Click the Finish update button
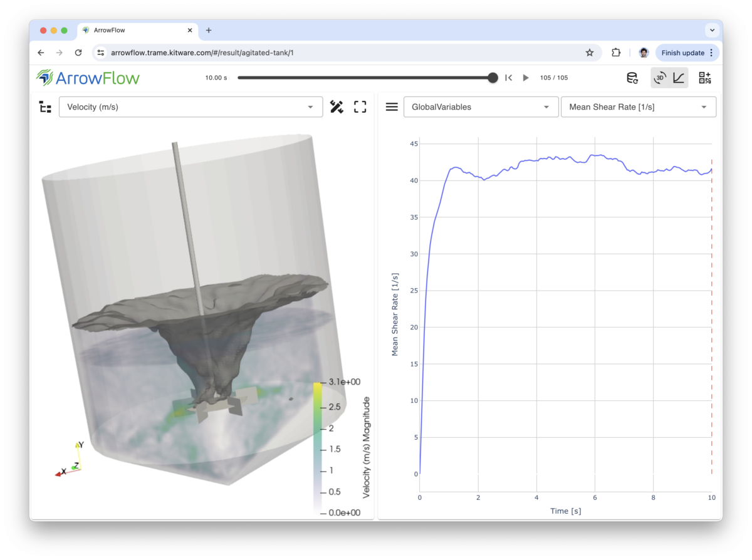Image resolution: width=752 pixels, height=560 pixels. click(x=682, y=53)
